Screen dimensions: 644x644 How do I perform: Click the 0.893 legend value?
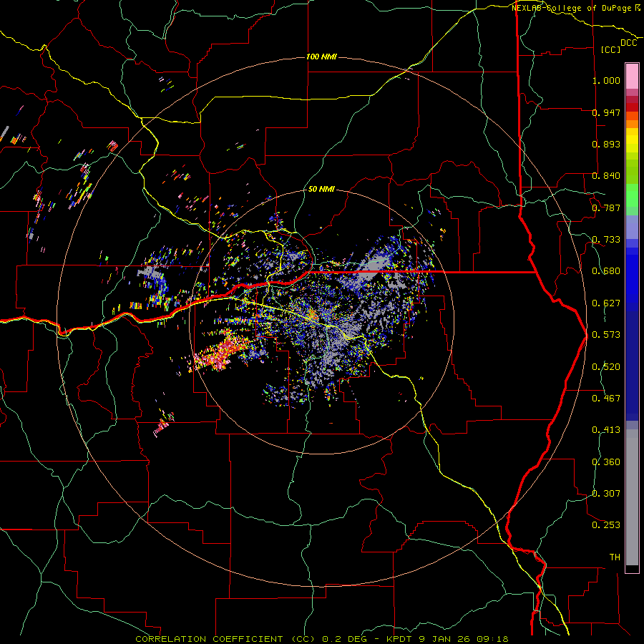coord(606,144)
